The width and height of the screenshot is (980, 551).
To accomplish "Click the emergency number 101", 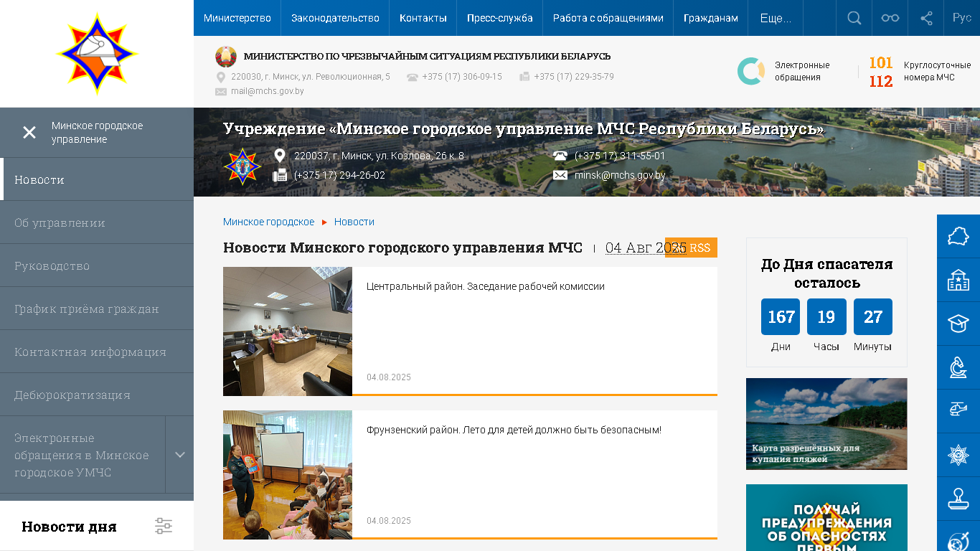I will click(x=881, y=63).
